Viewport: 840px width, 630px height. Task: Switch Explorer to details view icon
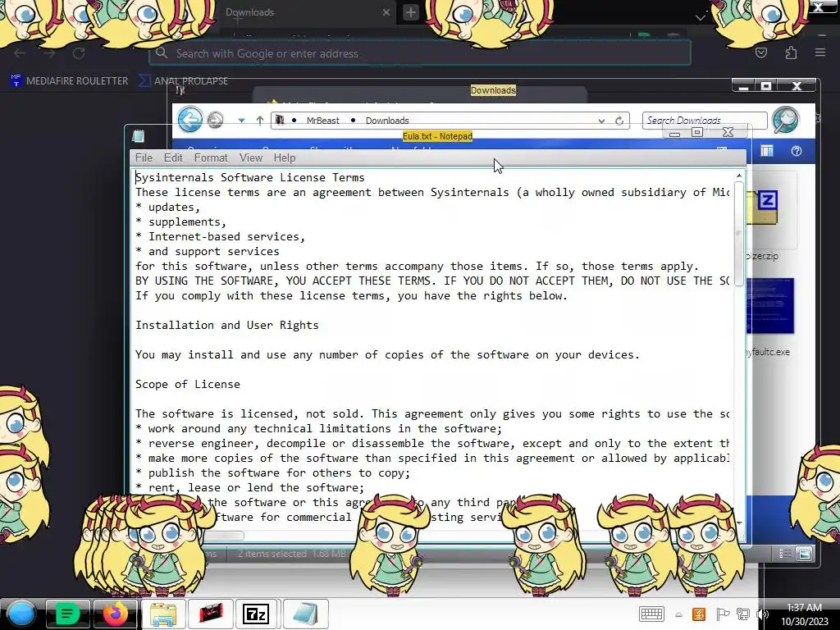[x=785, y=554]
